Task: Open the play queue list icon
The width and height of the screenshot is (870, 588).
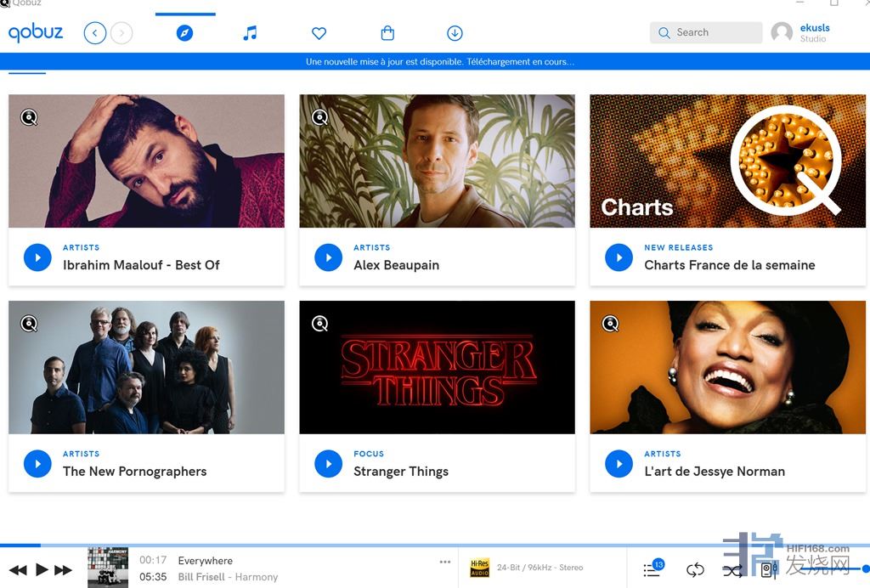Action: tap(652, 569)
